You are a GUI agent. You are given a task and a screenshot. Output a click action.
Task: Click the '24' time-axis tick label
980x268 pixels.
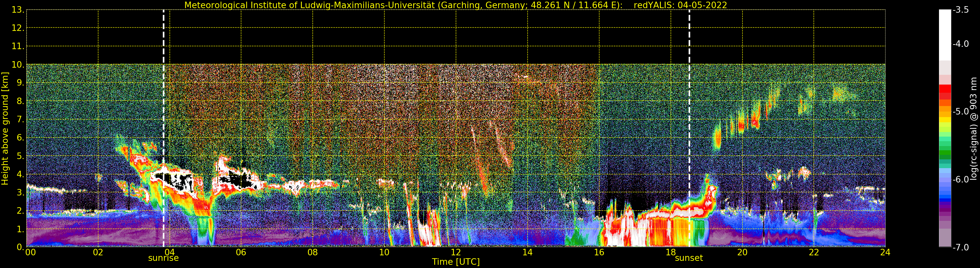885,252
